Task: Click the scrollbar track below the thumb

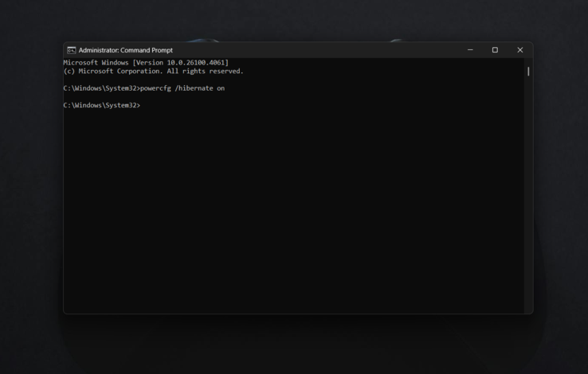Action: point(528,199)
